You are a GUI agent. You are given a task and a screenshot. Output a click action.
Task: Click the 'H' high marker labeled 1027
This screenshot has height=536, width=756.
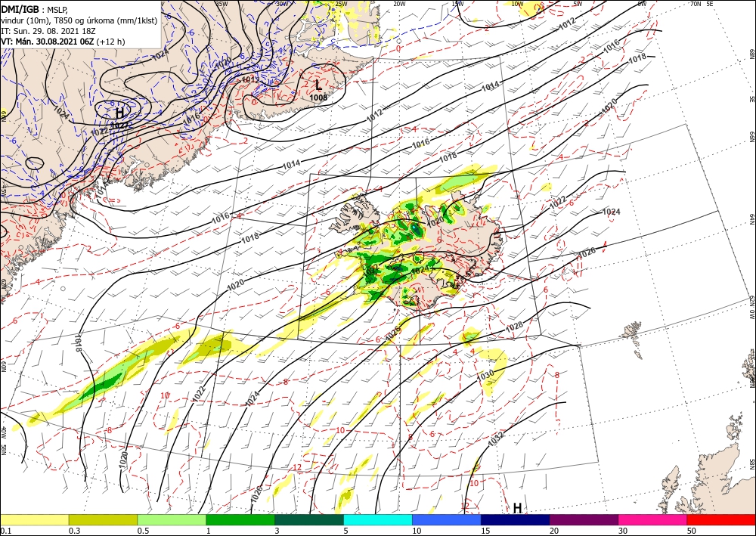click(x=119, y=114)
